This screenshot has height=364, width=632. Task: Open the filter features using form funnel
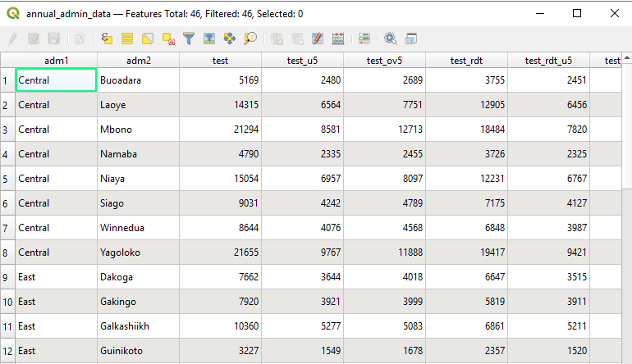pyautogui.click(x=189, y=39)
